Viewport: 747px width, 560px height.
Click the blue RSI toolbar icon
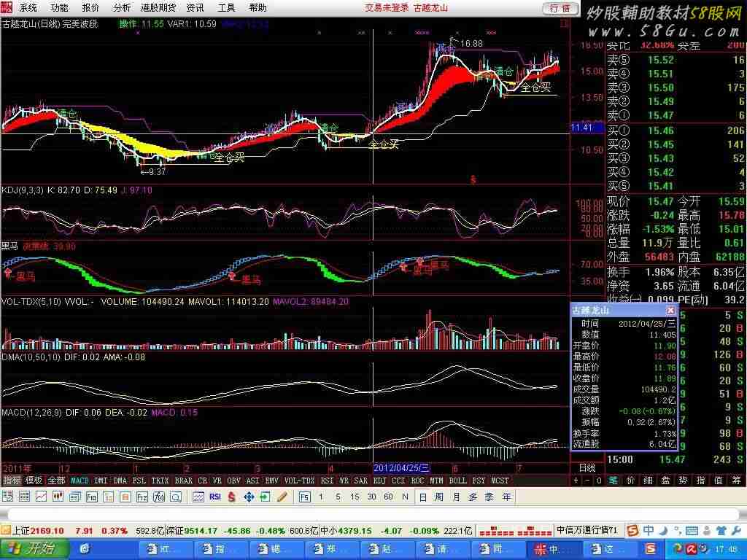tap(215, 497)
